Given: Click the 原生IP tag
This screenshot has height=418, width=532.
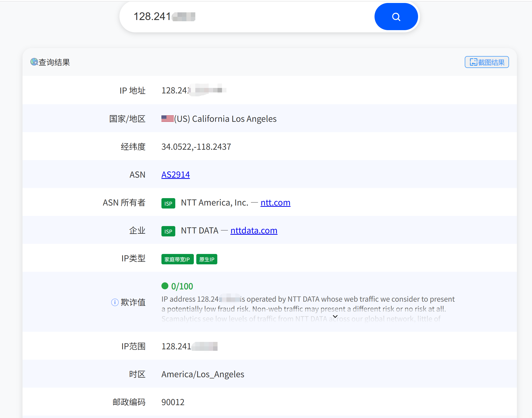Looking at the screenshot, I should (x=207, y=259).
